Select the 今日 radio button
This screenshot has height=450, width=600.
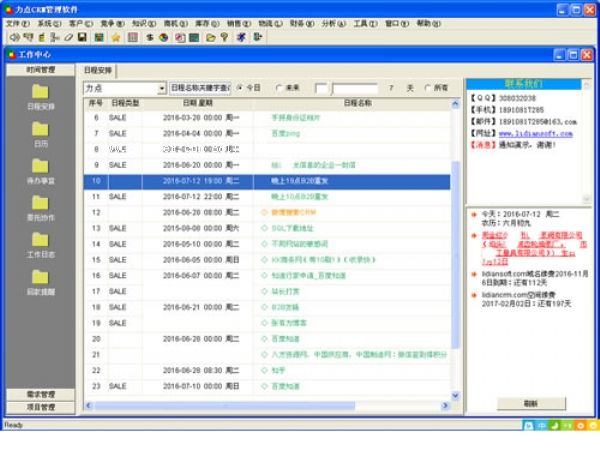click(x=241, y=88)
